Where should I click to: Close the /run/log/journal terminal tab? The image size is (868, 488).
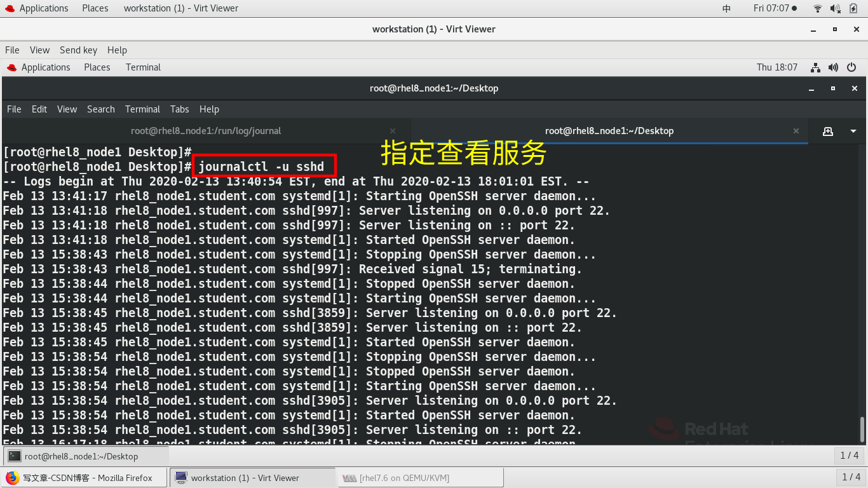point(393,131)
